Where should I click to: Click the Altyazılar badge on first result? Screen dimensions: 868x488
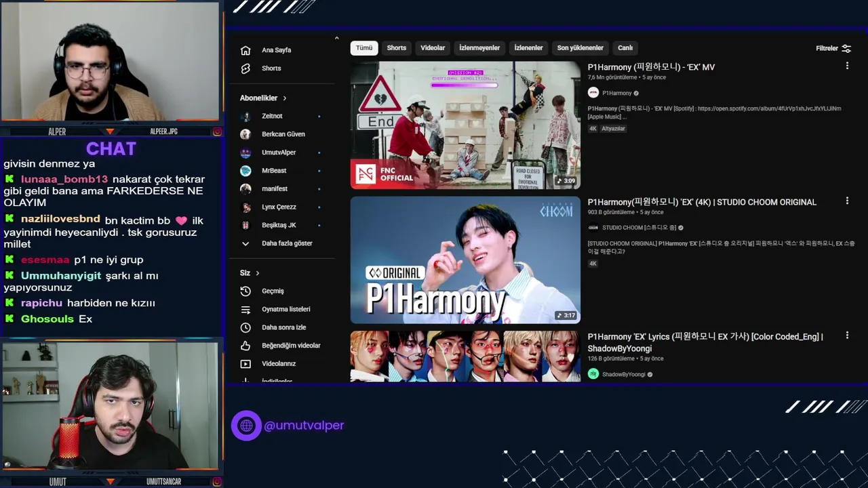point(613,129)
